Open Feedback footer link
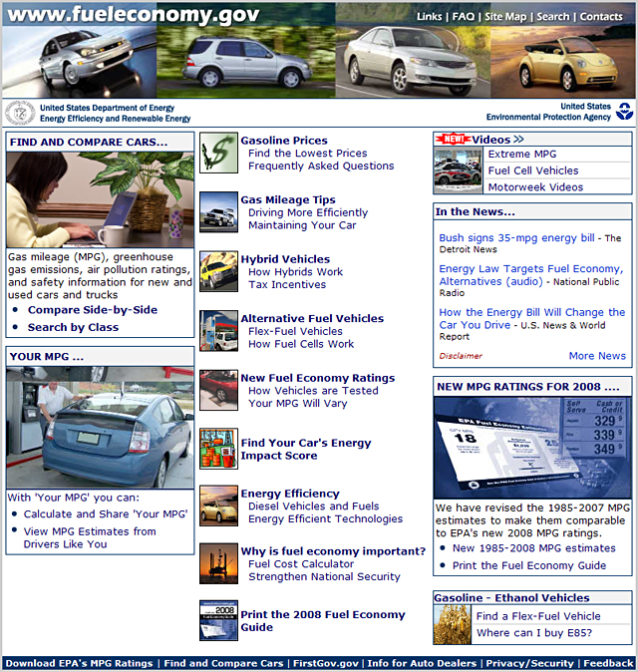 (x=608, y=663)
